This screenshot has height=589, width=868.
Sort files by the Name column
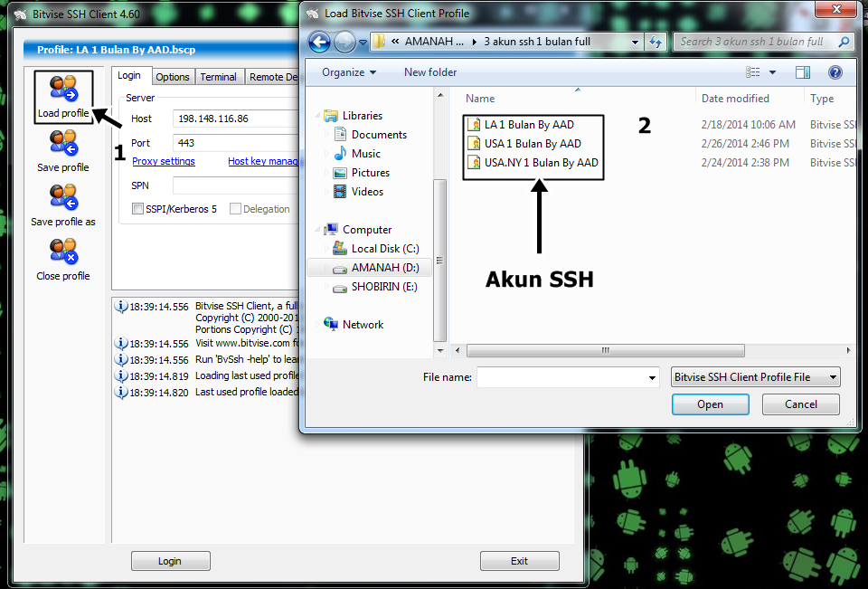pyautogui.click(x=480, y=99)
